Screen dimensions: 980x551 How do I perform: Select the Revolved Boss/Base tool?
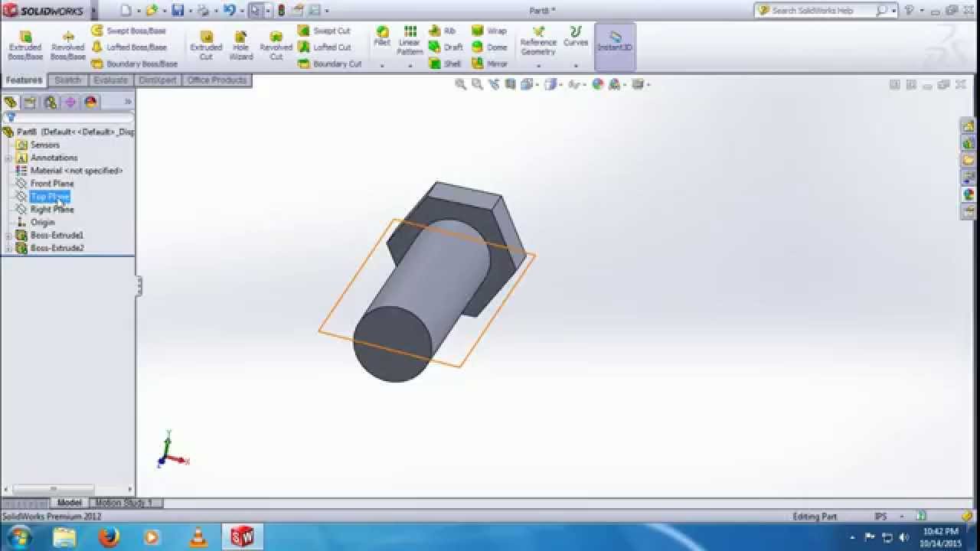(x=68, y=46)
